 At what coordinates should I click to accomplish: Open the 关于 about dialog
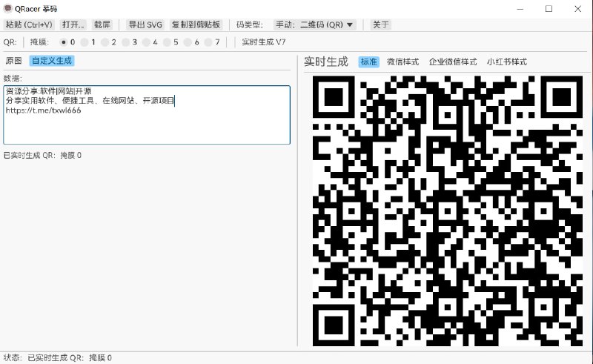(x=380, y=24)
